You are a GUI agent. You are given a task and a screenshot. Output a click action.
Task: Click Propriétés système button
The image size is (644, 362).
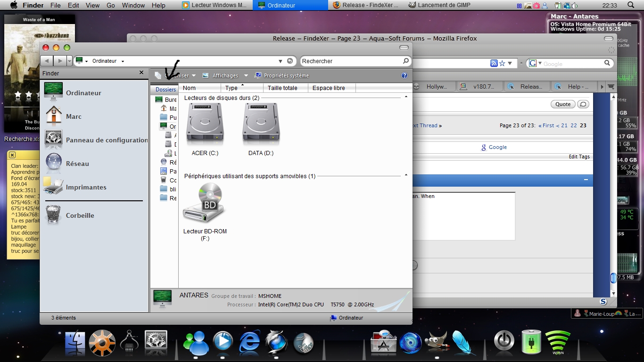pos(282,75)
